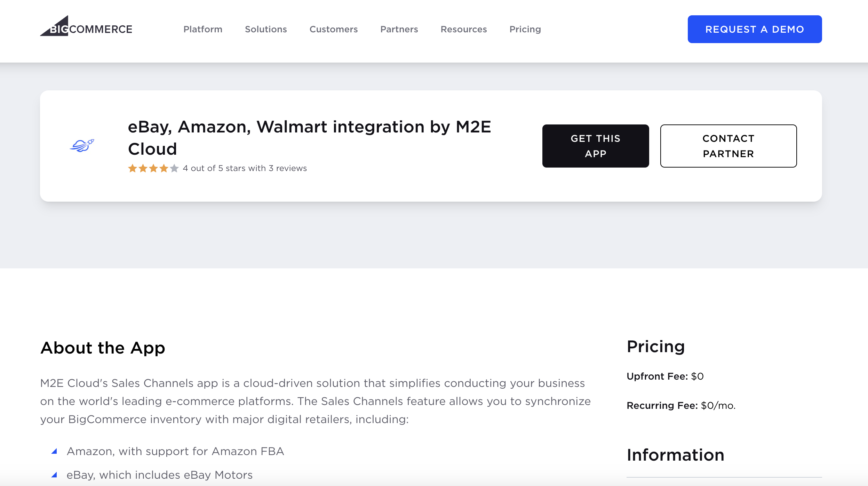The width and height of the screenshot is (868, 486).
Task: Open the Solutions navigation menu
Action: pos(266,29)
